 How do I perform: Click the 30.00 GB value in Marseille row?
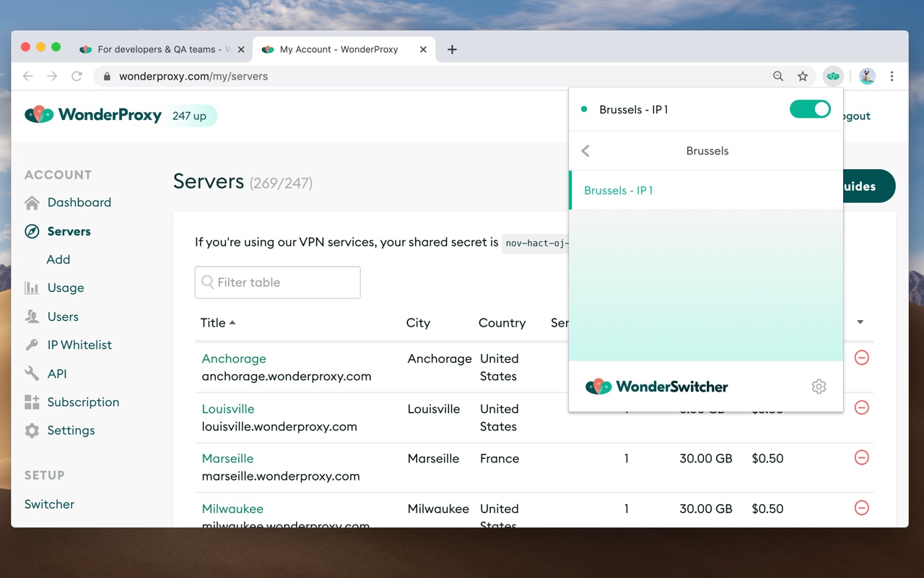coord(706,459)
